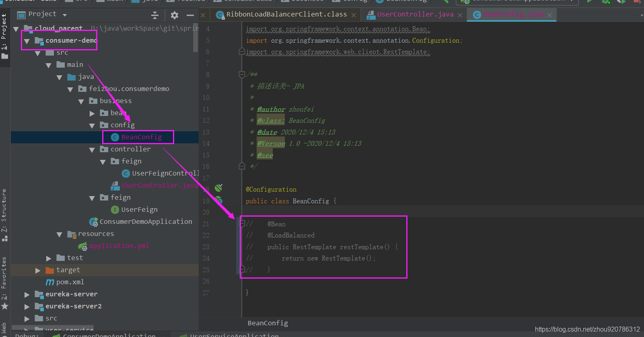Click Spring bean gutter icon at Configuration
The height and width of the screenshot is (337, 644).
tap(218, 188)
